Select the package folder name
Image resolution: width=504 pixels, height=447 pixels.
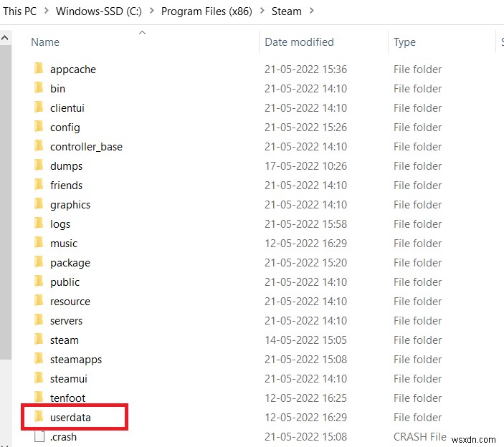point(70,263)
